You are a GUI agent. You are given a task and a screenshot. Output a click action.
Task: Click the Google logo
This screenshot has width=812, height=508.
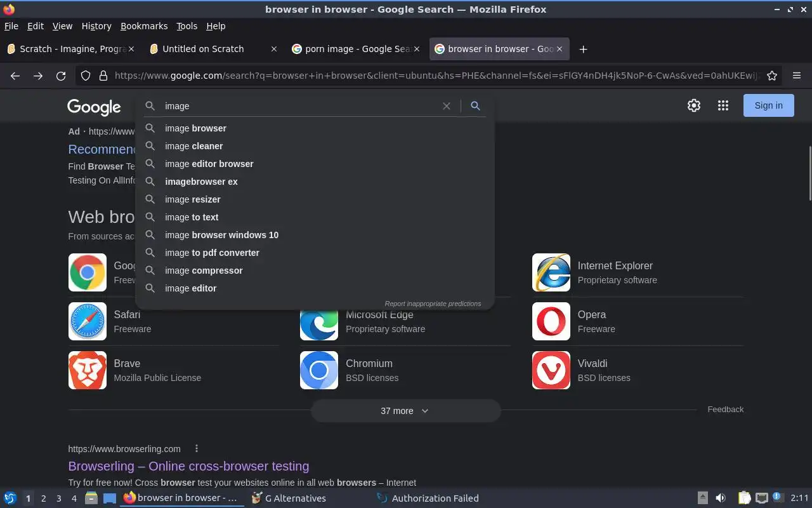(94, 107)
